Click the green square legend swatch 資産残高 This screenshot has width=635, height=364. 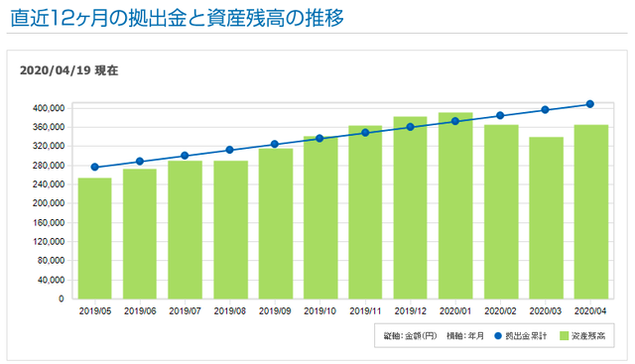(x=565, y=335)
